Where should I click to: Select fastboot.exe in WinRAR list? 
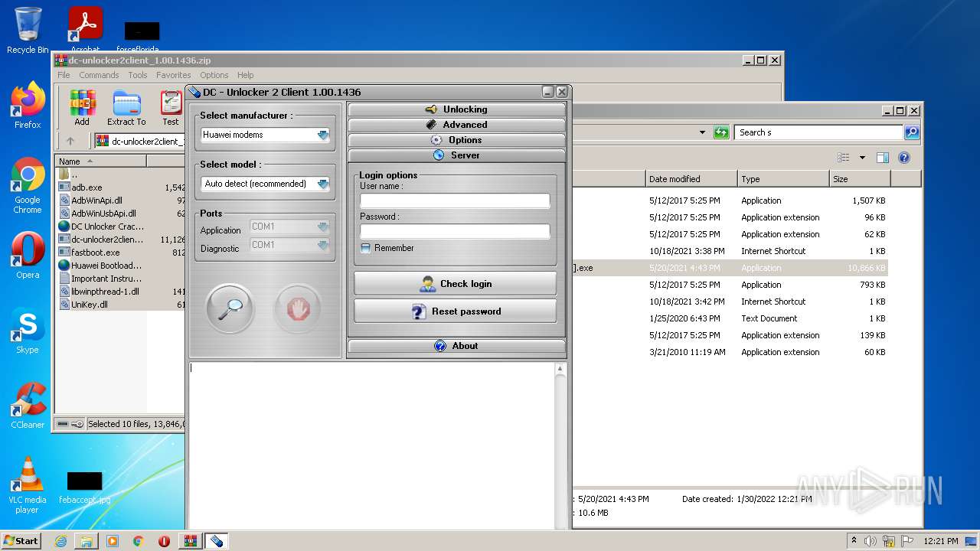pos(96,253)
